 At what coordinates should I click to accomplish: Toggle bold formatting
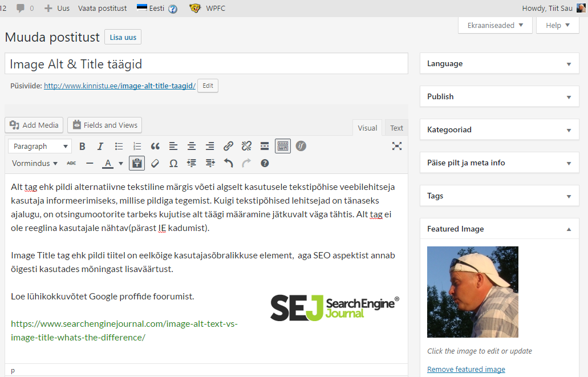82,147
